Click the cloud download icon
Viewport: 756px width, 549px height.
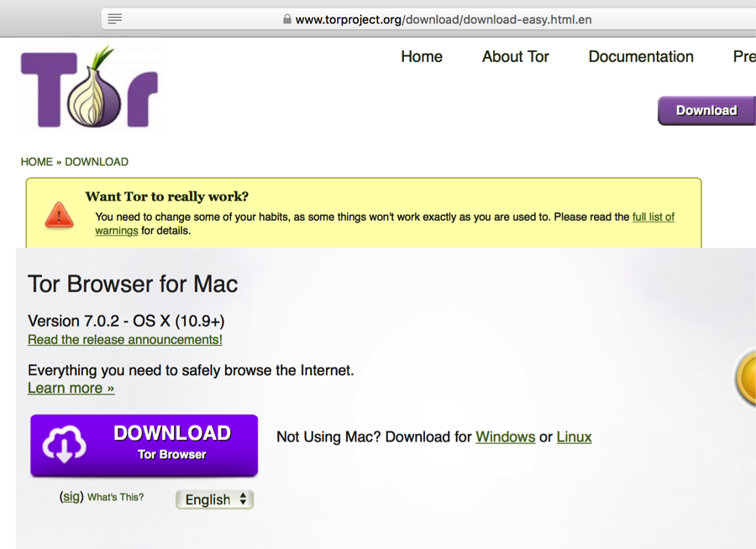tap(64, 444)
